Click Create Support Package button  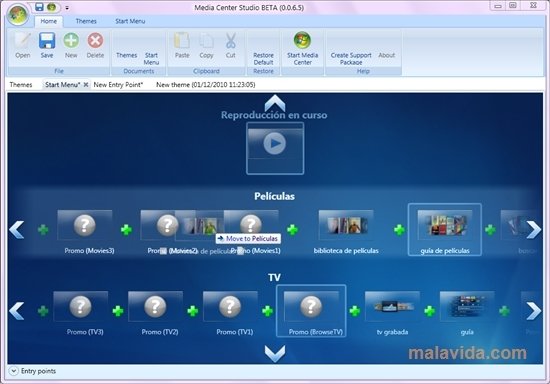(351, 59)
